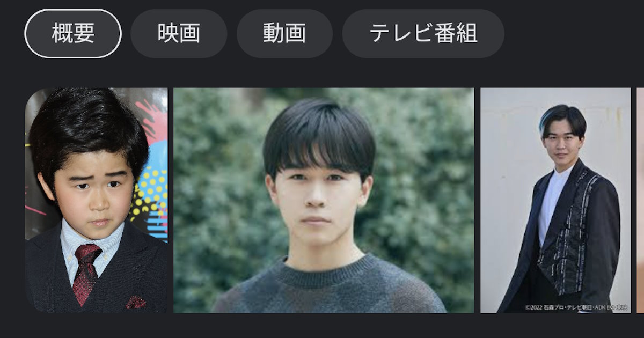Select the 概要 tab
Viewport: 644px width, 338px height.
point(73,33)
